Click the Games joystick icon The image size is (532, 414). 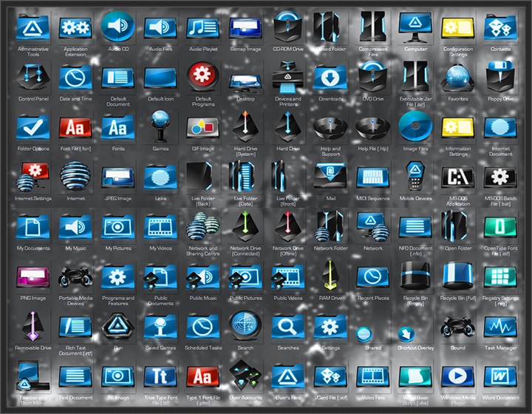point(160,126)
